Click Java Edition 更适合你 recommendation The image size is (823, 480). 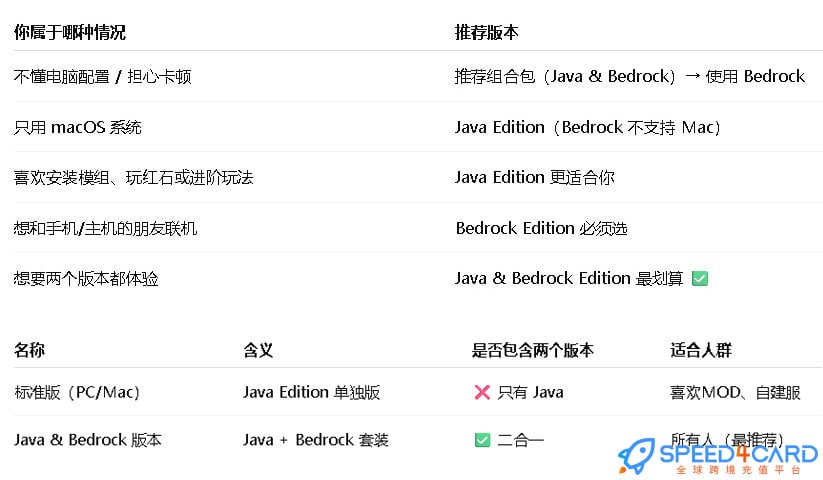tap(534, 178)
